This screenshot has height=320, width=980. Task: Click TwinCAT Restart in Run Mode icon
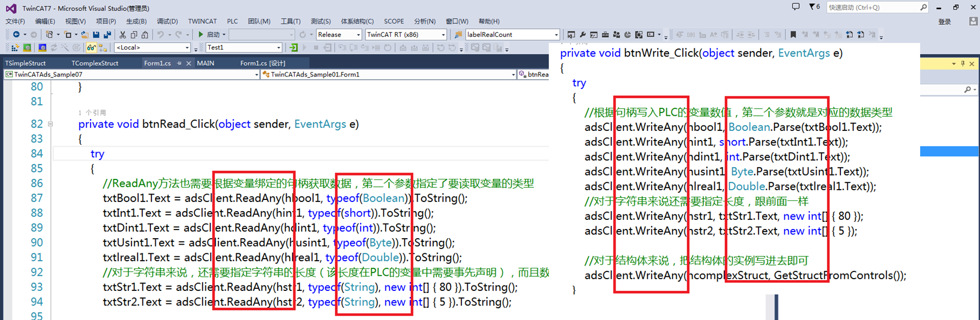[27, 48]
